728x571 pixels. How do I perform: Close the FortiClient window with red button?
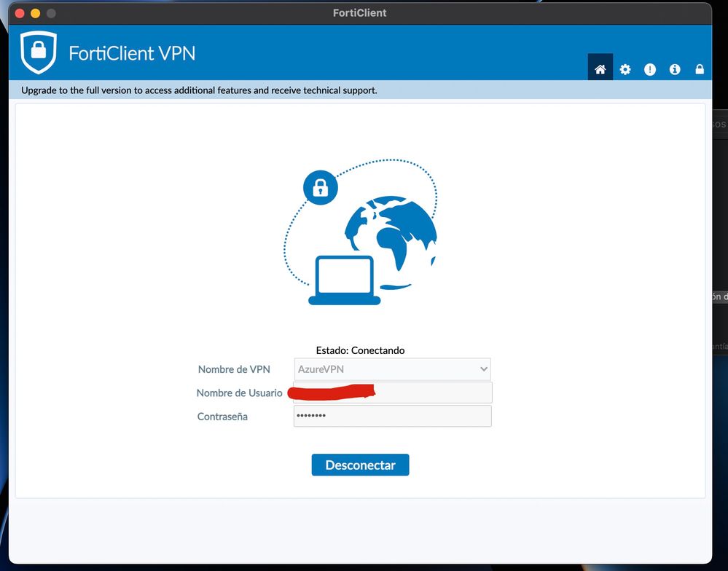(20, 13)
